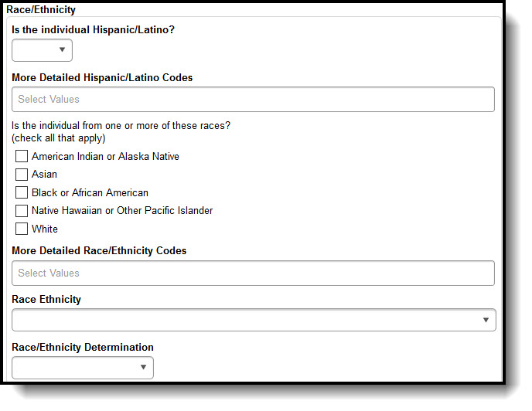Click the "Race/Ethnicity Determination" field label

coord(83,348)
